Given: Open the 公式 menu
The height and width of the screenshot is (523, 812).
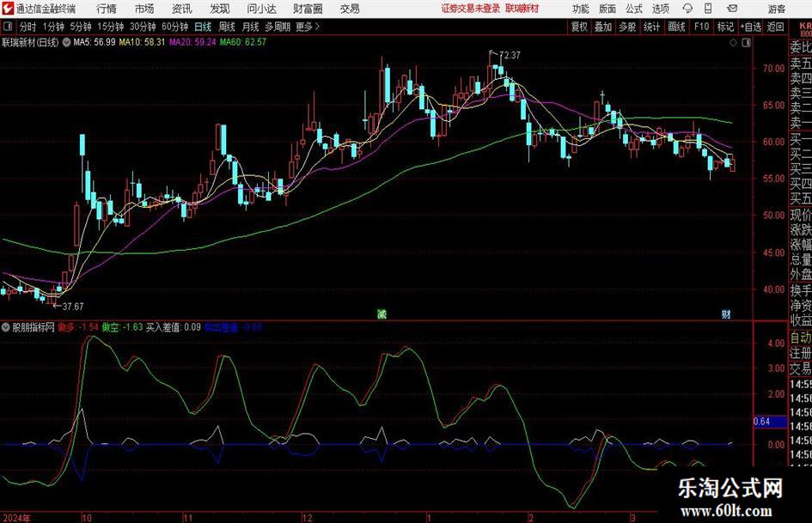Looking at the screenshot, I should click(x=634, y=9).
